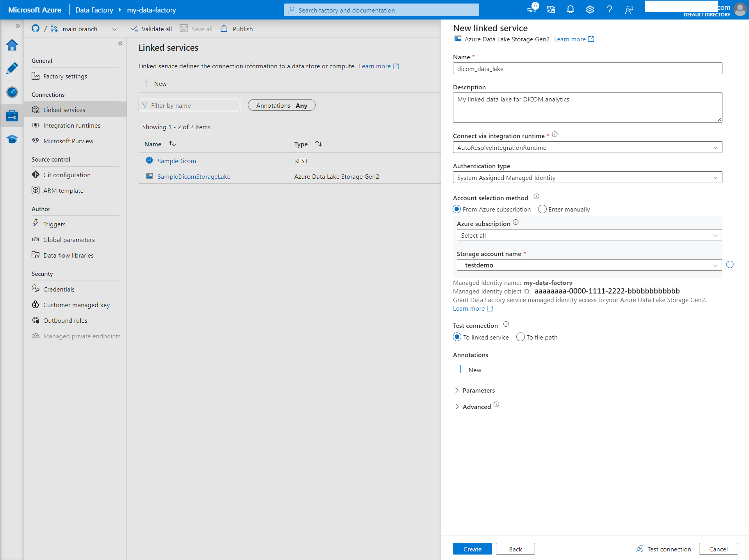The image size is (749, 560).
Task: Click the Create button
Action: [472, 549]
